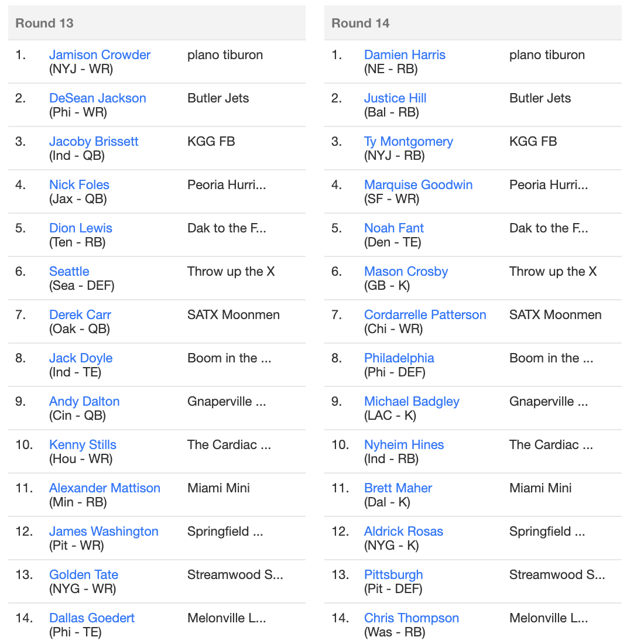
Task: Click Aldrick Rosas kicker link
Action: 404,532
